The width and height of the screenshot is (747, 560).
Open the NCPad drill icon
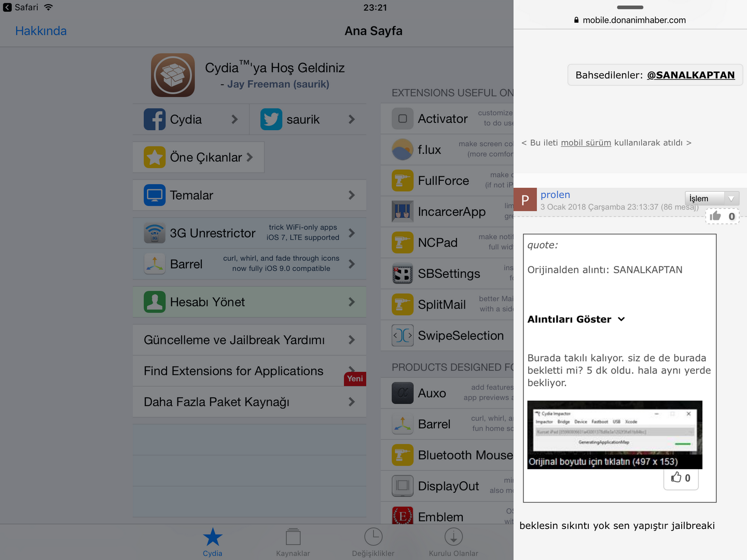[x=403, y=243]
